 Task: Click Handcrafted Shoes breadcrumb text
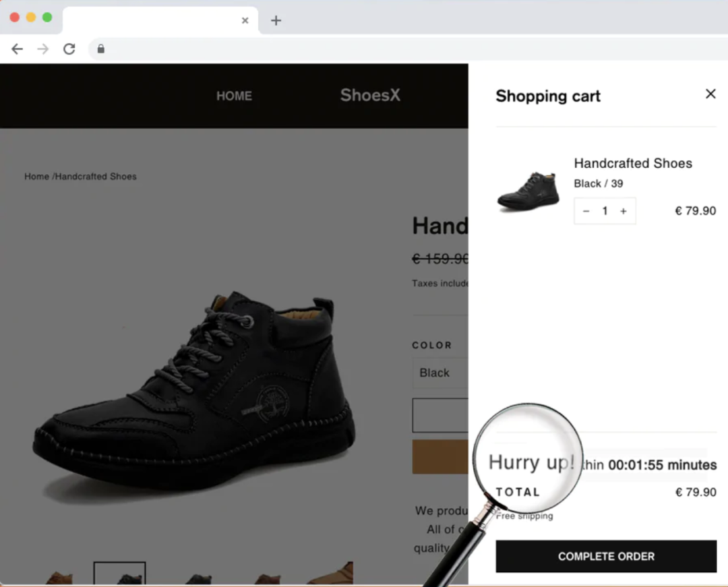(x=96, y=177)
